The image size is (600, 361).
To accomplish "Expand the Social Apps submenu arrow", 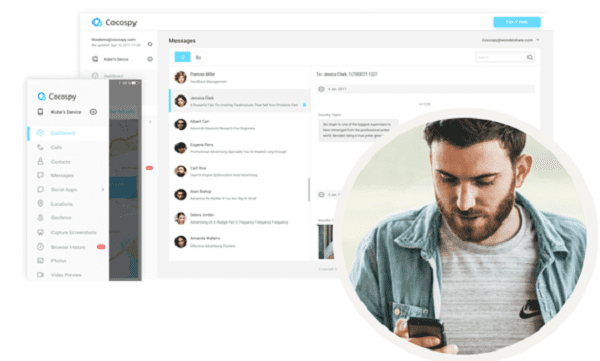I will tap(103, 189).
